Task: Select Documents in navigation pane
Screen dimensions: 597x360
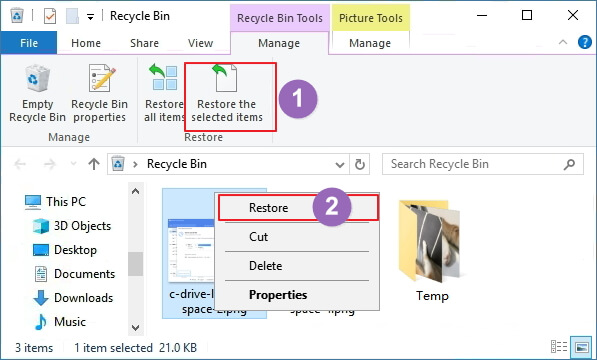Action: [x=75, y=274]
